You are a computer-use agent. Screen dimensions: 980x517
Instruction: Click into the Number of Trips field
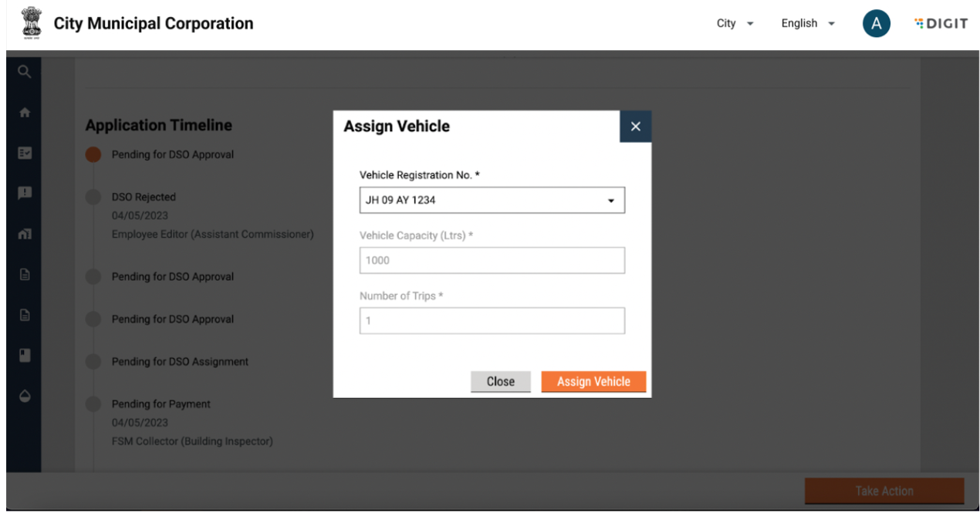492,321
